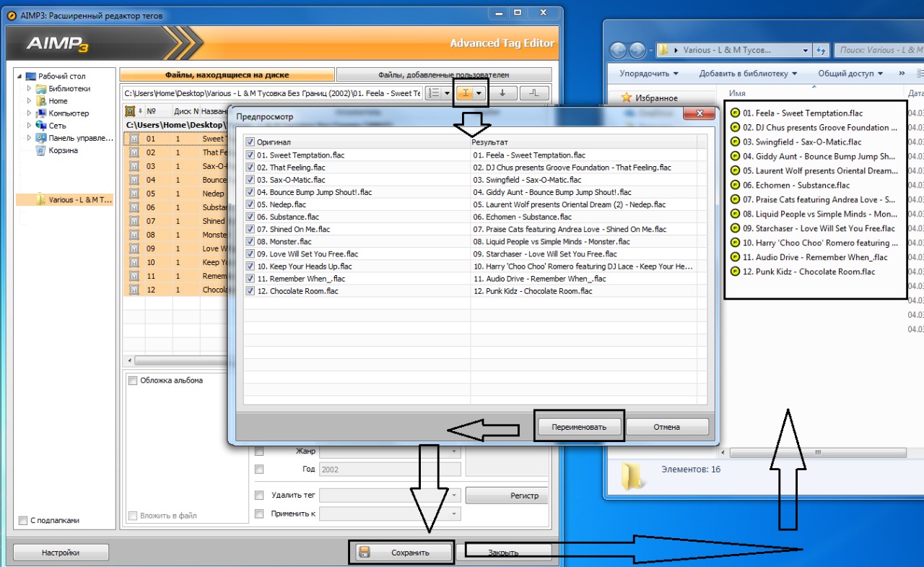Tick the Жанр checkbox
924x567 pixels.
259,451
